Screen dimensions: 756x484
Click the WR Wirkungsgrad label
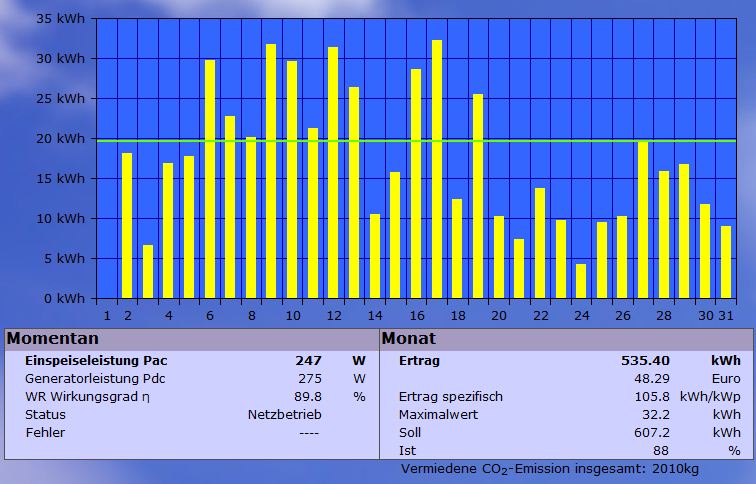(87, 397)
